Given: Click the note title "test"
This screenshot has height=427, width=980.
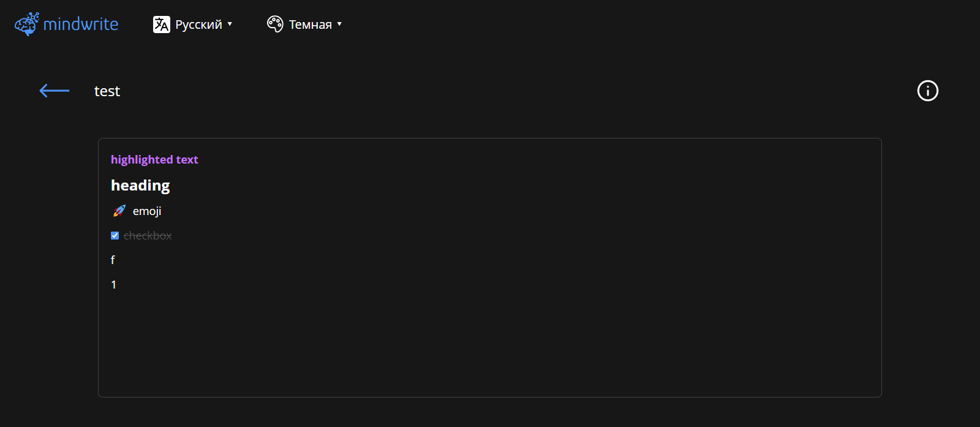Looking at the screenshot, I should click(x=107, y=91).
